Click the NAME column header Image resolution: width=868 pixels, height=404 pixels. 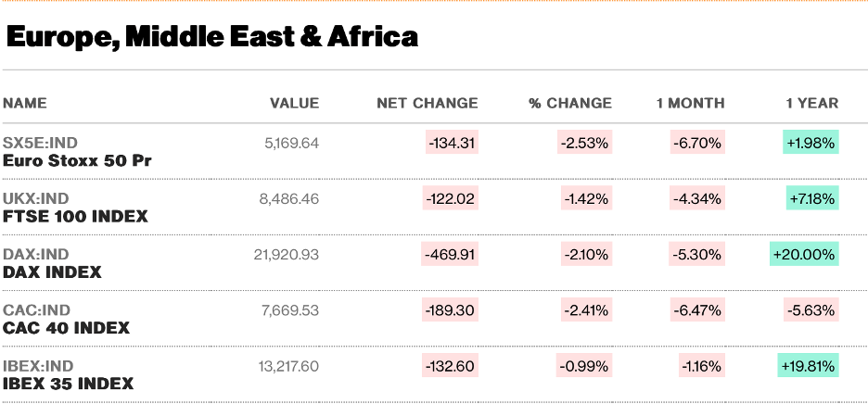tap(25, 103)
